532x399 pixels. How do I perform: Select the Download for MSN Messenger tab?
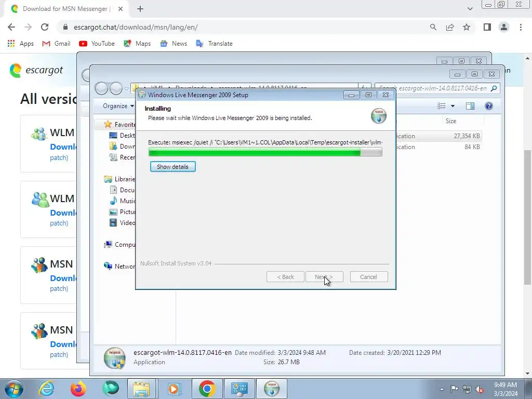(x=66, y=9)
